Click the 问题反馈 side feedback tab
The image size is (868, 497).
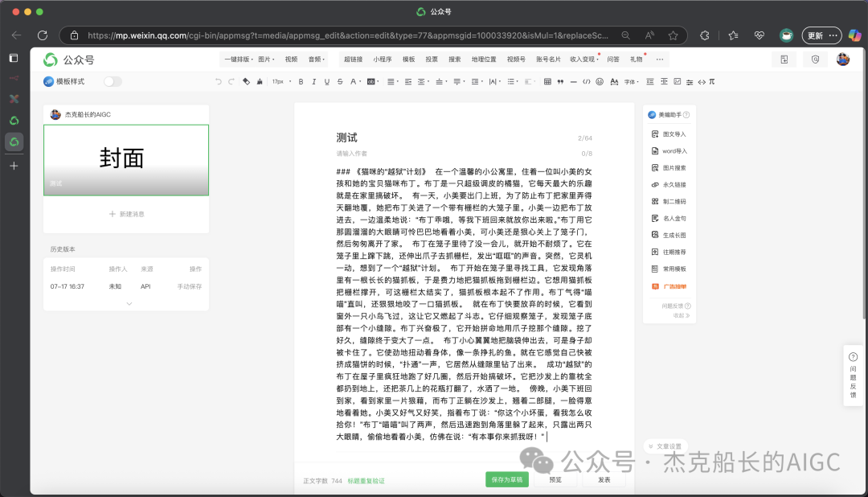pos(853,376)
